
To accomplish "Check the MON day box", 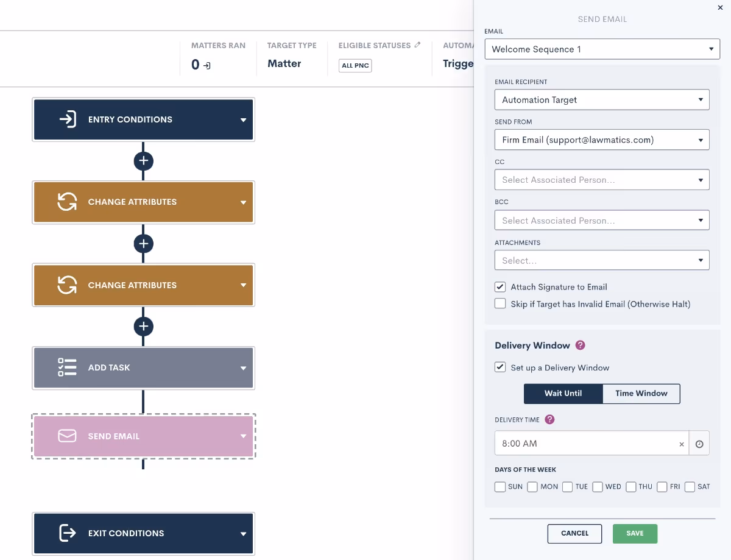I will pyautogui.click(x=532, y=487).
